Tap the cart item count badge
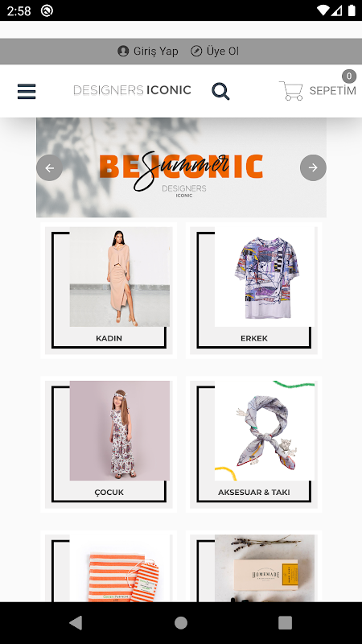Image resolution: width=362 pixels, height=644 pixels. pyautogui.click(x=349, y=76)
